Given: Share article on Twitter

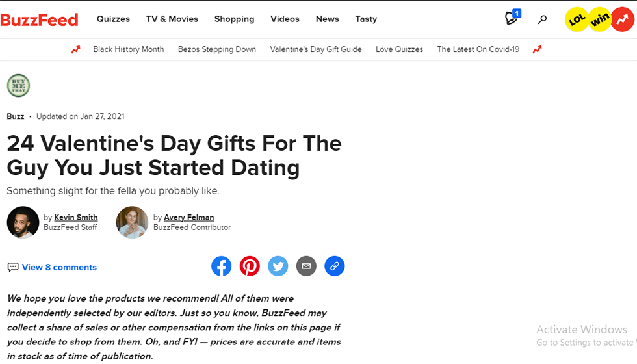Looking at the screenshot, I should 278,266.
